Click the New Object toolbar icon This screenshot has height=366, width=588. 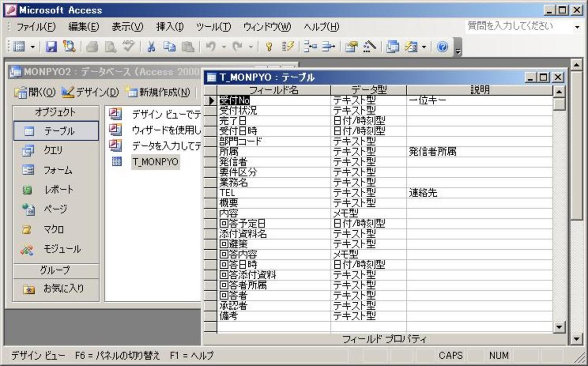411,47
